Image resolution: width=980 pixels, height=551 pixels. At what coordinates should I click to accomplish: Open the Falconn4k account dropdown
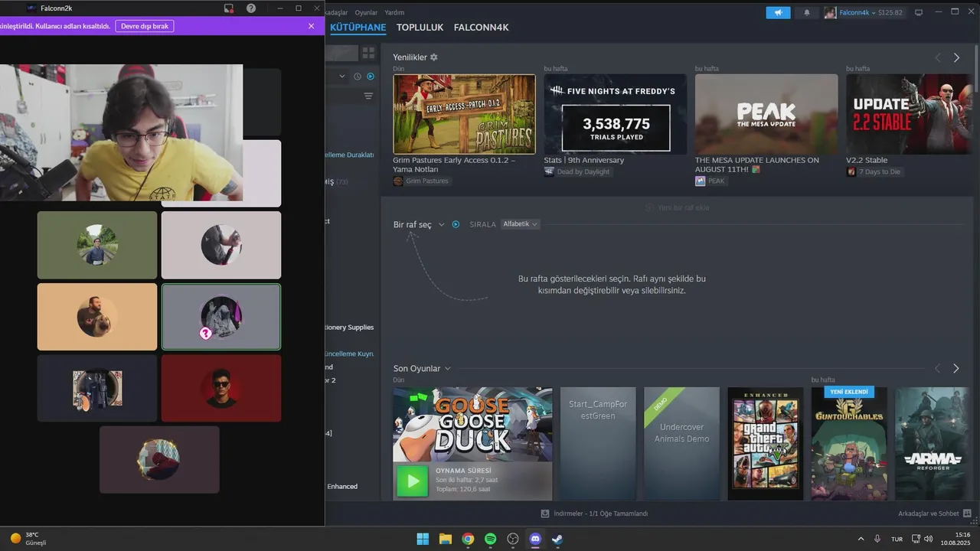(x=864, y=12)
